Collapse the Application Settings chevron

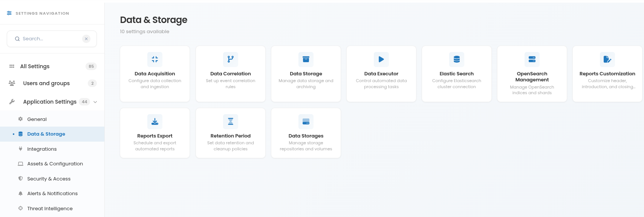coord(95,102)
